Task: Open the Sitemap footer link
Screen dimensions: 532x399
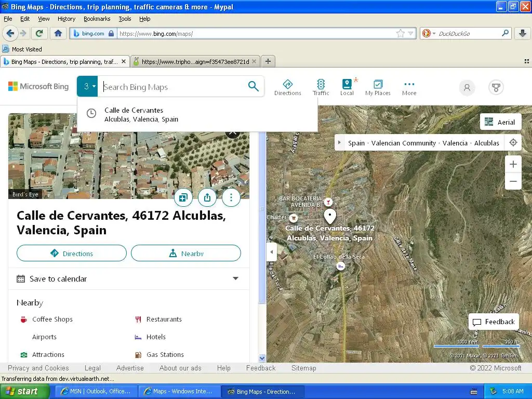Action: coord(303,368)
